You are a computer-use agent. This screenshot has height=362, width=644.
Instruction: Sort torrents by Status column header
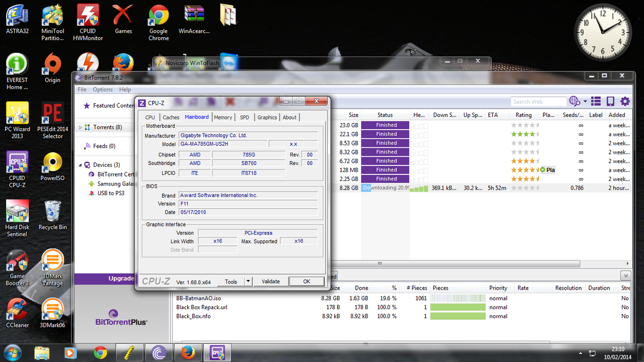pyautogui.click(x=385, y=115)
